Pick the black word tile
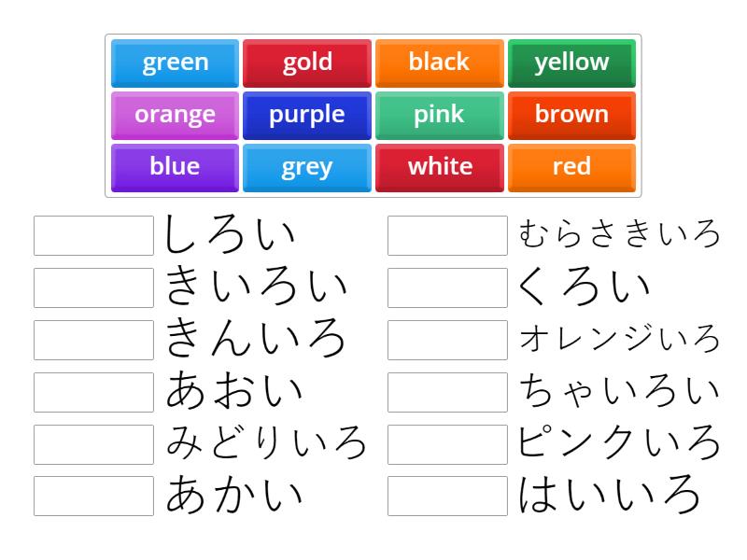The height and width of the screenshot is (560, 747). (x=439, y=63)
